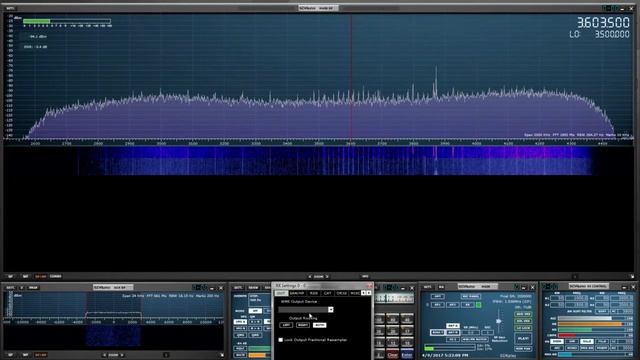Click the white slider bar in the EX Control window

coord(584,318)
